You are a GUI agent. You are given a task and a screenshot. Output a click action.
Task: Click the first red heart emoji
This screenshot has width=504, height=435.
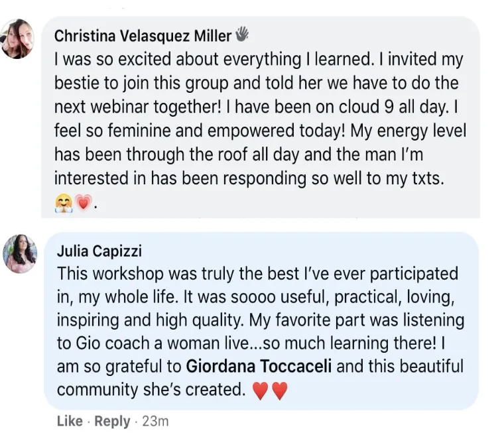260,391
